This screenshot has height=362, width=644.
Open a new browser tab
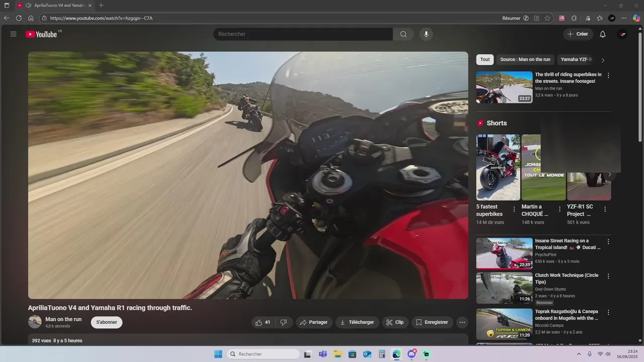(101, 6)
